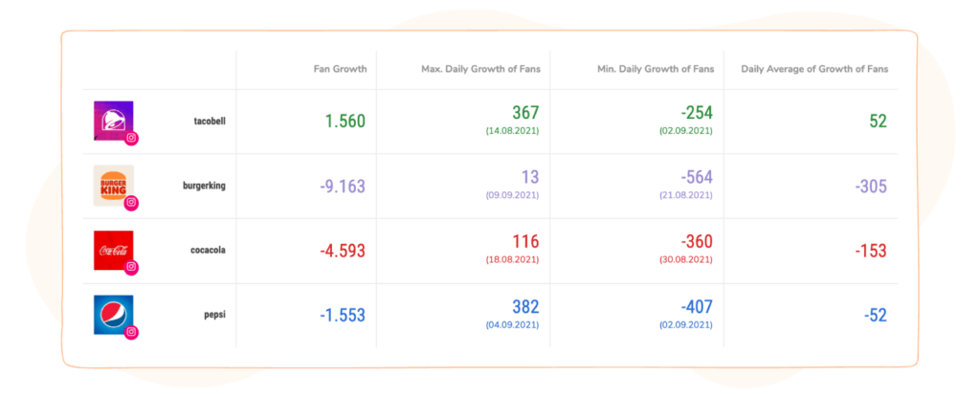The width and height of the screenshot is (980, 398).
Task: Click the Taco Bell logo thumbnail
Action: (x=114, y=121)
